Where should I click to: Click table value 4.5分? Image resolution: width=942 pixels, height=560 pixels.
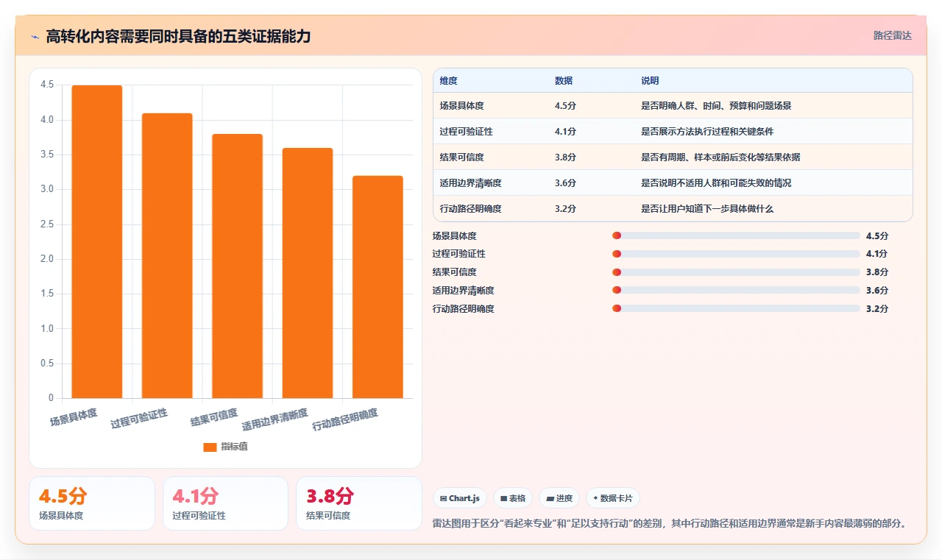pos(565,106)
